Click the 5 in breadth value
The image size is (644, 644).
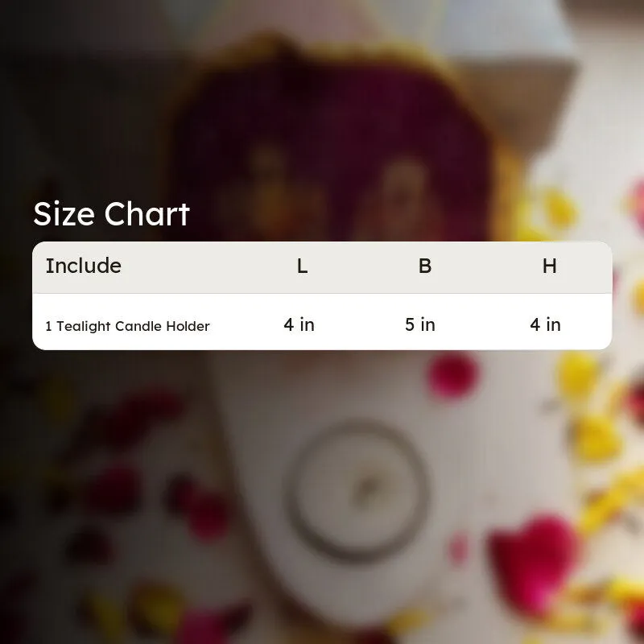[x=420, y=325]
